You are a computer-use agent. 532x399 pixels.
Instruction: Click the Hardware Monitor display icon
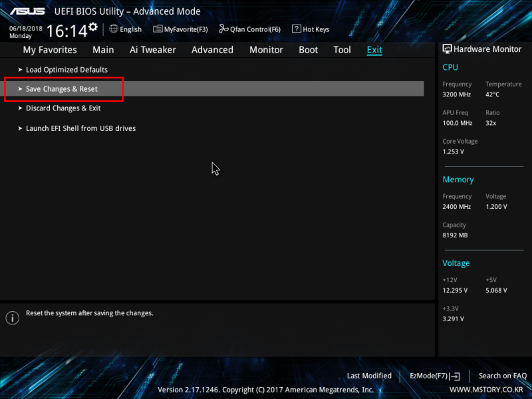447,49
